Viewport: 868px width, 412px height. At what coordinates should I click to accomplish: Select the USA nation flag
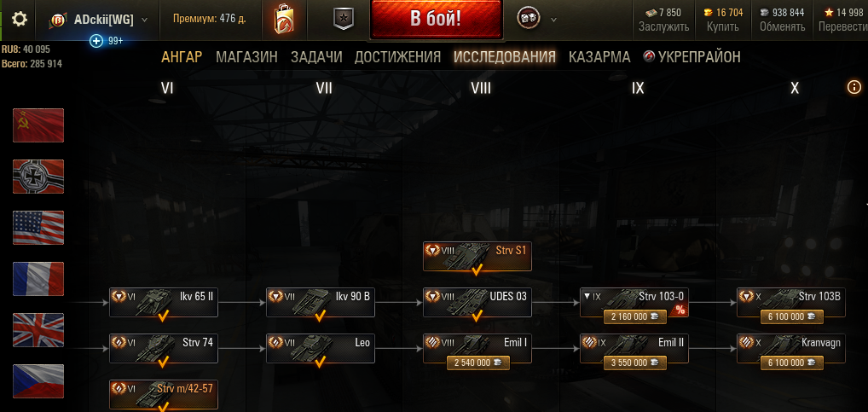click(x=38, y=228)
